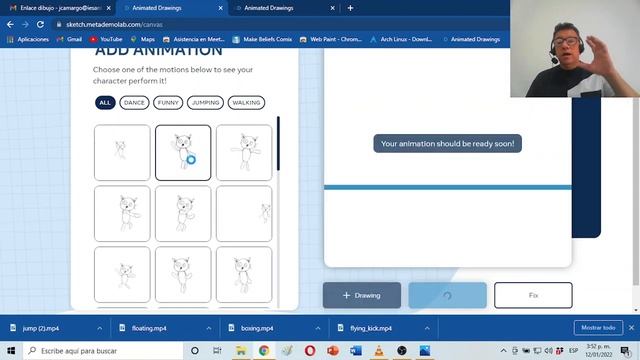
Task: Reload the page with refresh icon
Action: pyautogui.click(x=40, y=24)
